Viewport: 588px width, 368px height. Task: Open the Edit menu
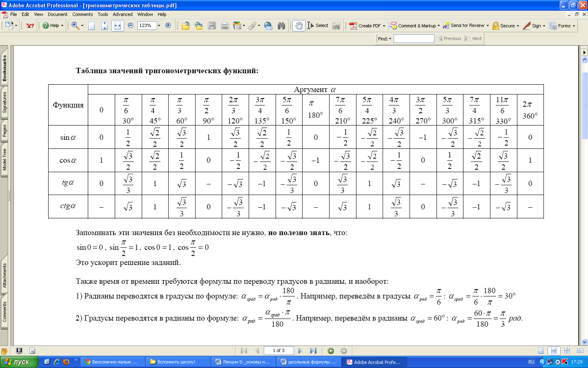coord(25,14)
